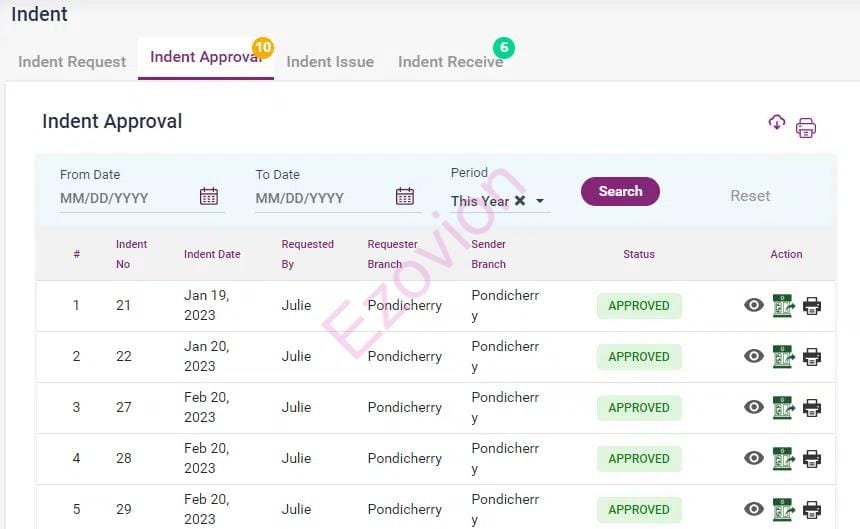860x529 pixels.
Task: Go to the Indent Receive tab
Action: (x=450, y=62)
